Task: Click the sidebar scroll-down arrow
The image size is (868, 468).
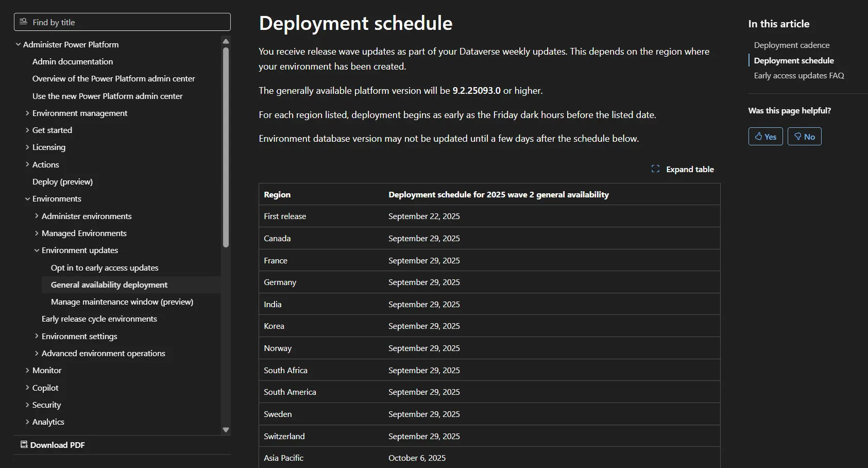Action: click(x=226, y=429)
